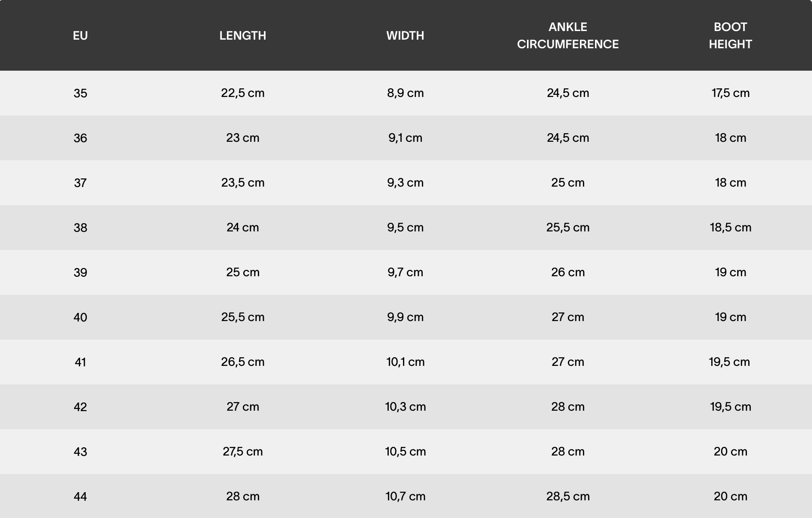This screenshot has width=812, height=518.
Task: Select EU size 38 cell
Action: 81,228
